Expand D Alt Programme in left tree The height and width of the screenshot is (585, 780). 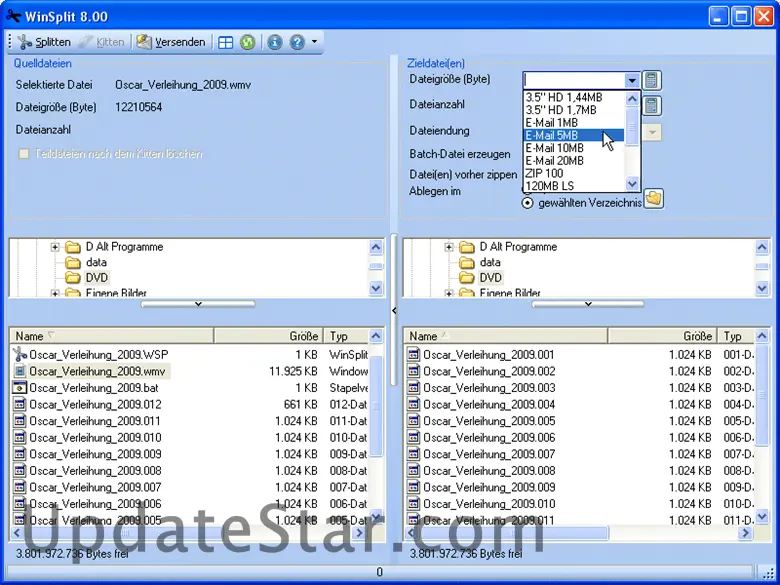55,247
